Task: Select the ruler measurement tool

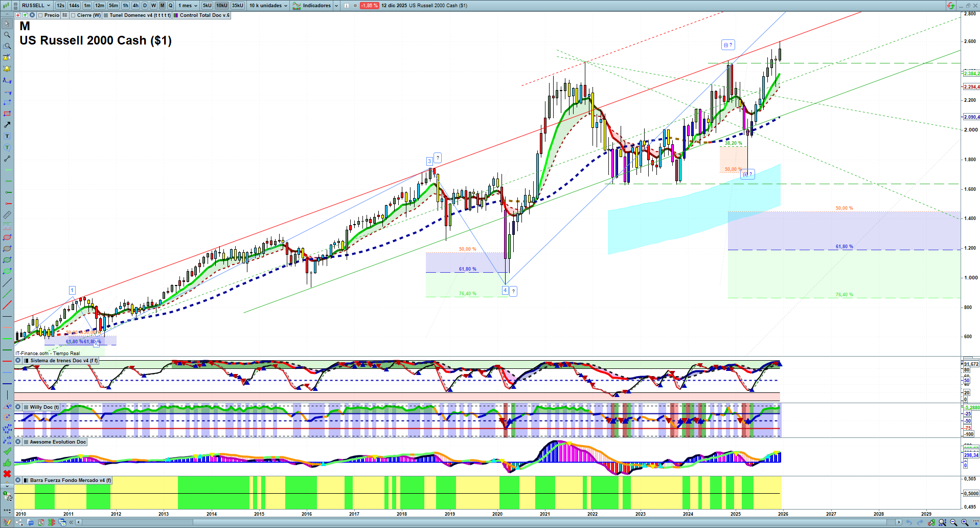Action: click(7, 215)
